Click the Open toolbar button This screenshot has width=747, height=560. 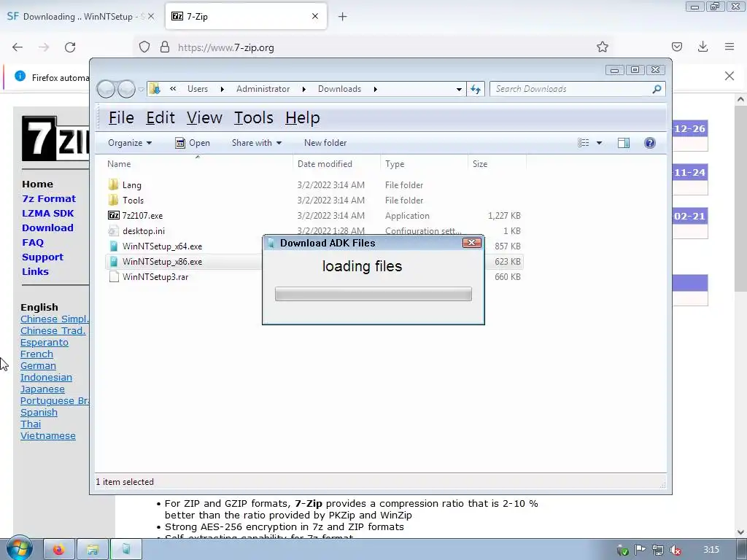193,143
